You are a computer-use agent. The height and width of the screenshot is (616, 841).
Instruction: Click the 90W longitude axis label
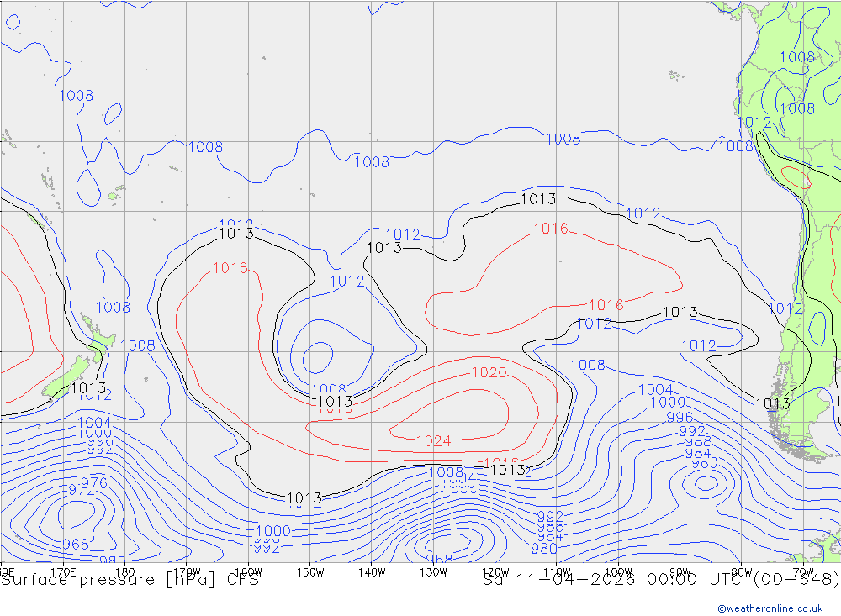(x=680, y=572)
